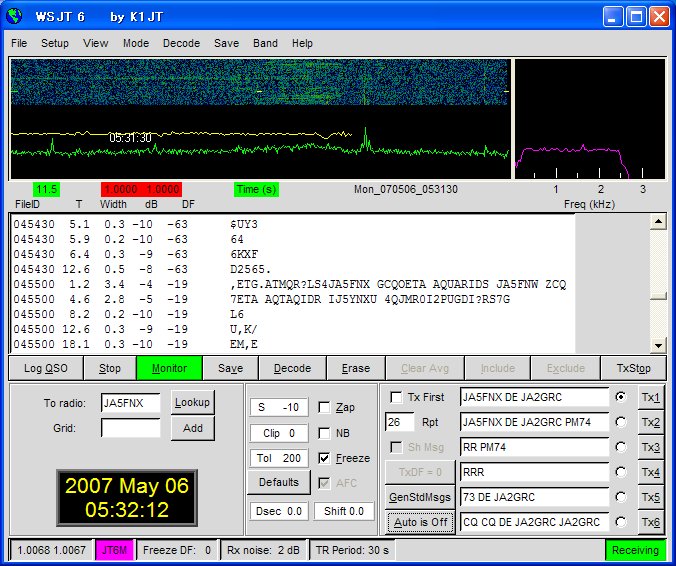The image size is (676, 566).
Task: Click the Stop button
Action: [x=110, y=369]
